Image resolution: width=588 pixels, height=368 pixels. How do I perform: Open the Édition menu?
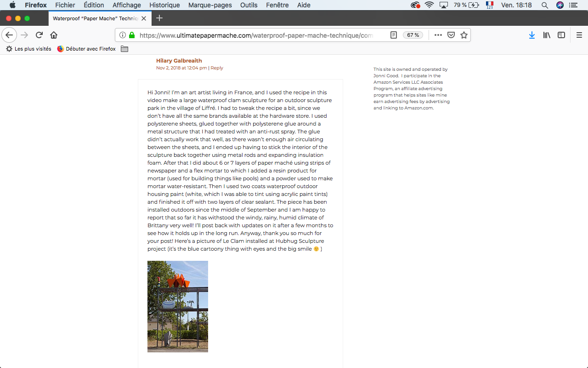click(x=94, y=5)
